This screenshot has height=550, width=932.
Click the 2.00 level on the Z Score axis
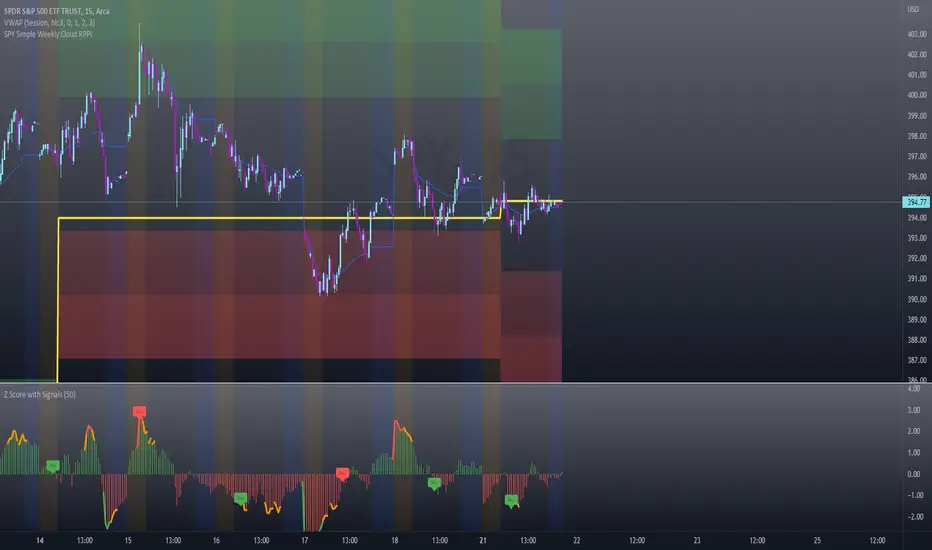point(914,431)
